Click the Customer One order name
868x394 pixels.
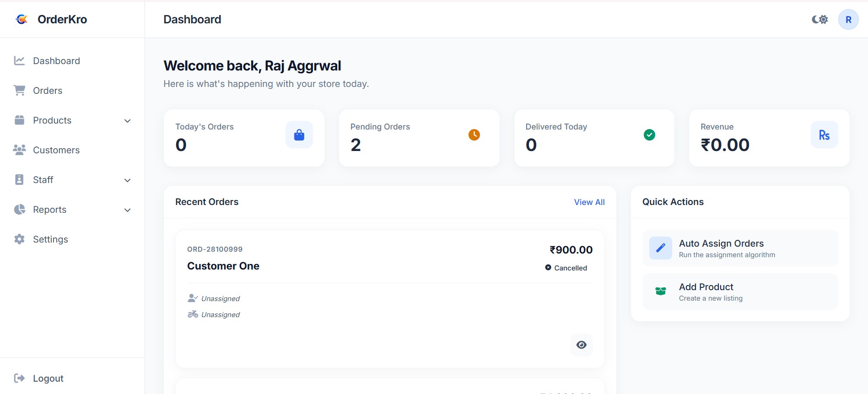(223, 266)
